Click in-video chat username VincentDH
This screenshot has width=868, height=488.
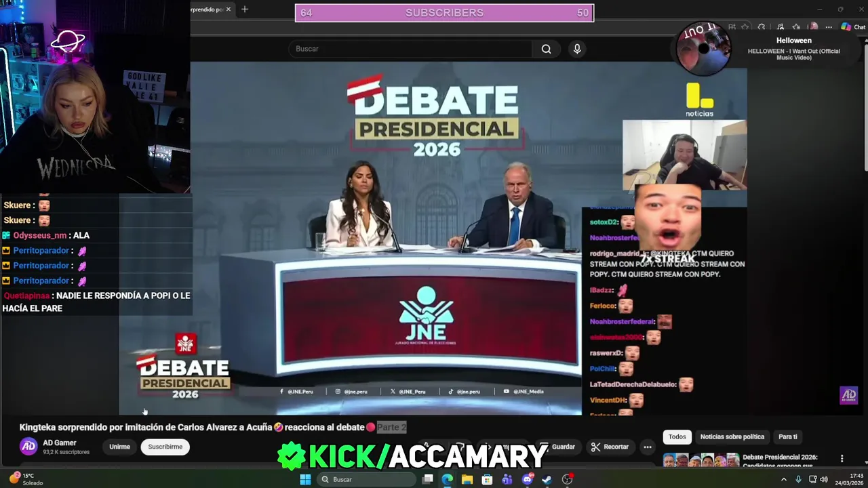click(x=607, y=400)
